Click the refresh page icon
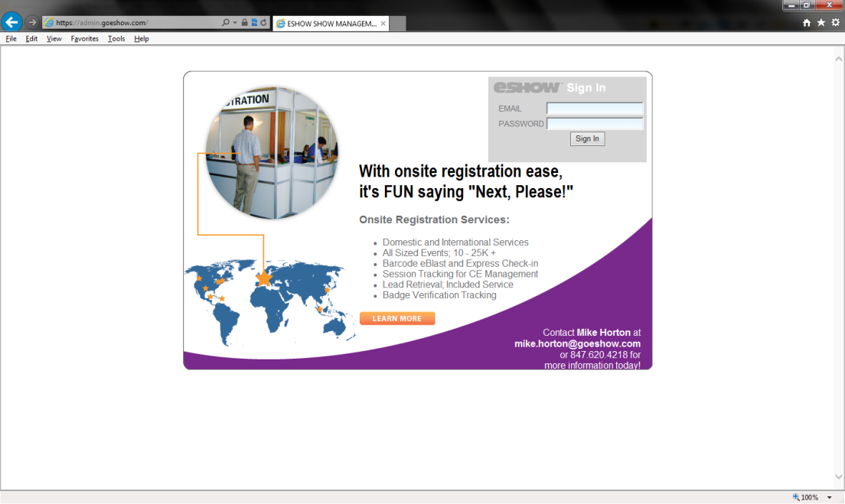 pos(263,23)
